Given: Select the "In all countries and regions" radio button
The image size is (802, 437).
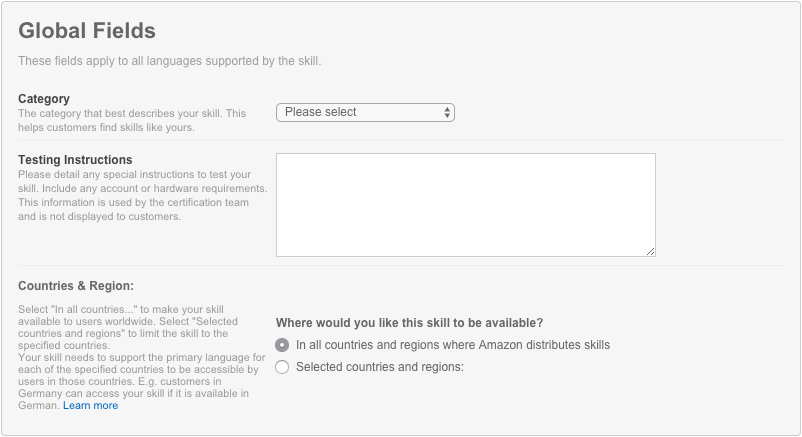Looking at the screenshot, I should [282, 345].
